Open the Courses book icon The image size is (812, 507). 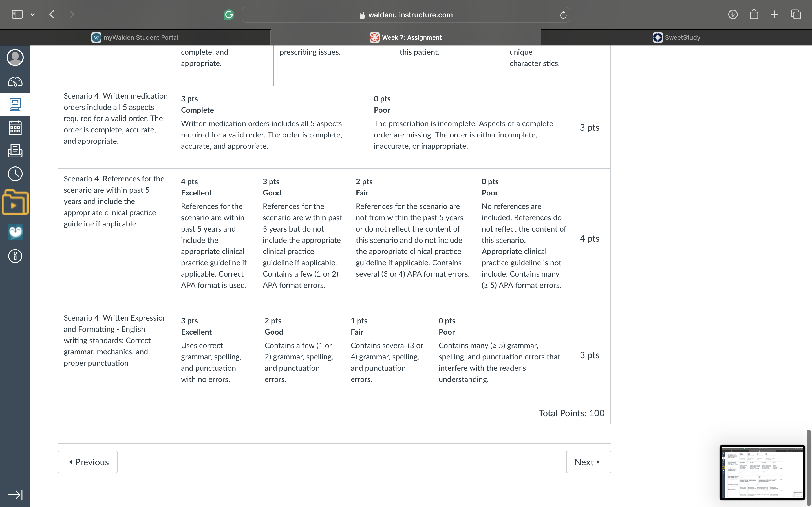(15, 104)
